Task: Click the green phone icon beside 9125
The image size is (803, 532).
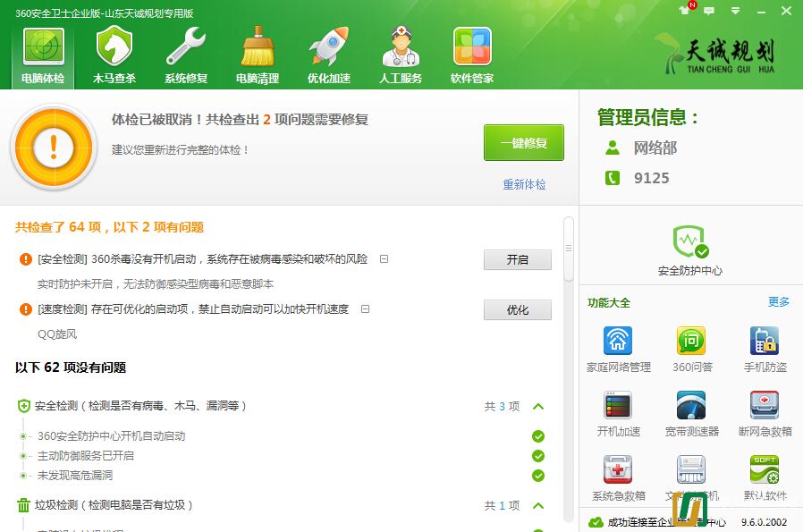Action: click(x=613, y=178)
